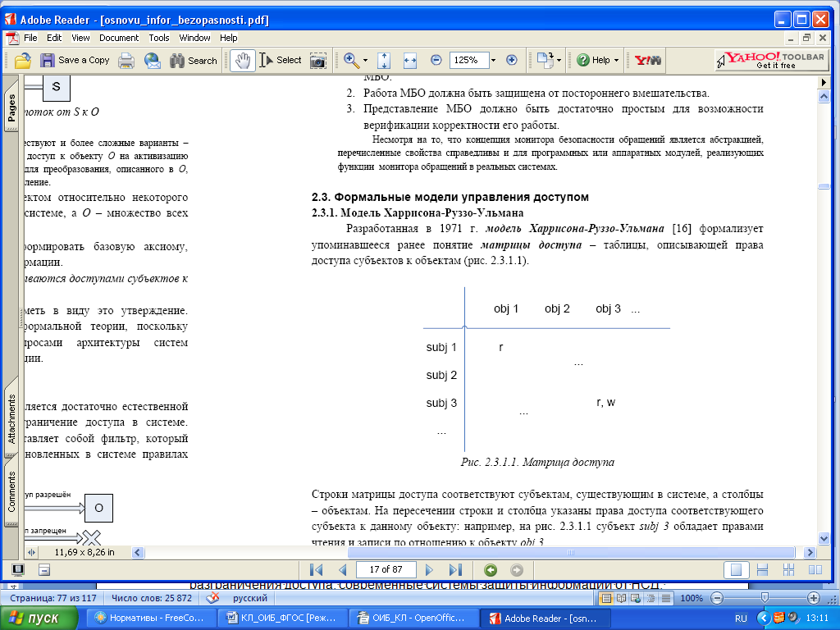The height and width of the screenshot is (630, 840).
Task: Activate the Hand tool
Action: coord(243,61)
